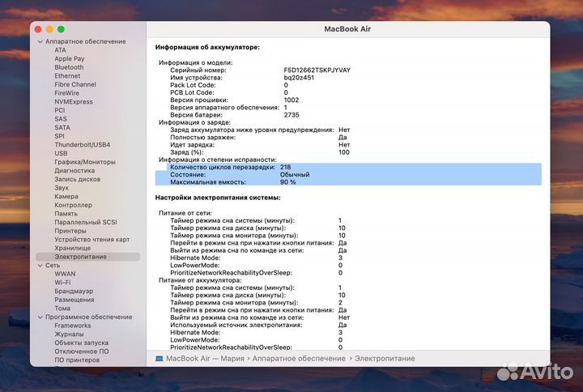Click Аппаратное обеспечение breadcrumb in path bar
This screenshot has height=392, width=583.
(x=299, y=359)
